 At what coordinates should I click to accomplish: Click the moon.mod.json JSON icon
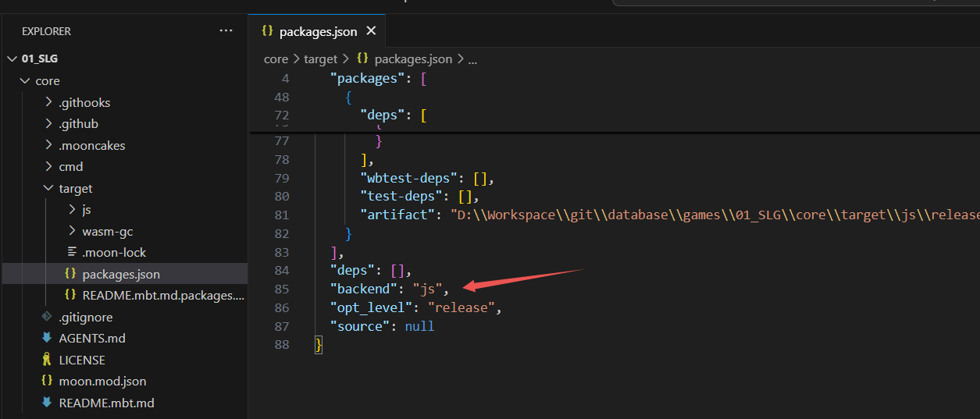coord(47,382)
